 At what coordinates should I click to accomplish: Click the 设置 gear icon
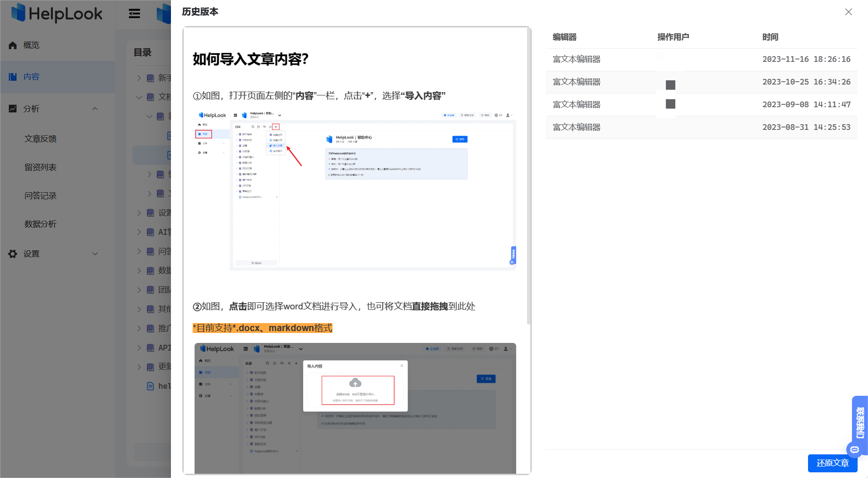pyautogui.click(x=13, y=254)
